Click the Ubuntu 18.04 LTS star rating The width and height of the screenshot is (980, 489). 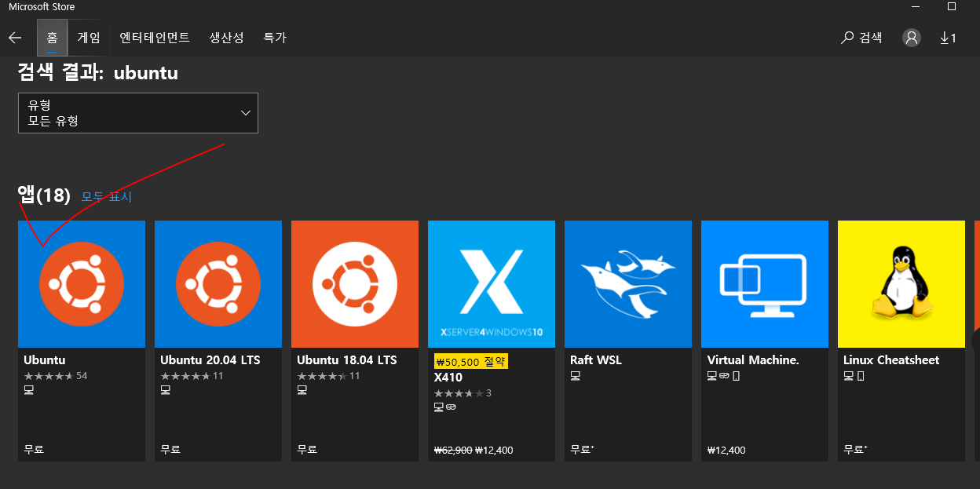[x=329, y=376]
